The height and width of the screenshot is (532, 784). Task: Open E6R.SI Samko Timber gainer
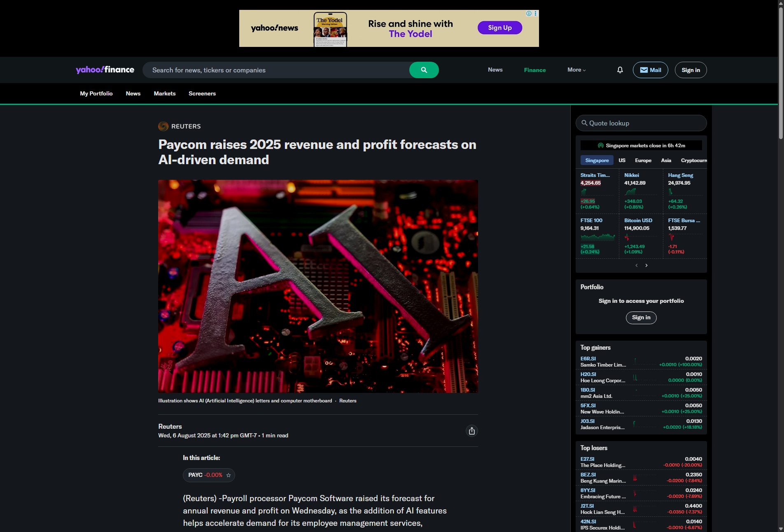pos(641,362)
